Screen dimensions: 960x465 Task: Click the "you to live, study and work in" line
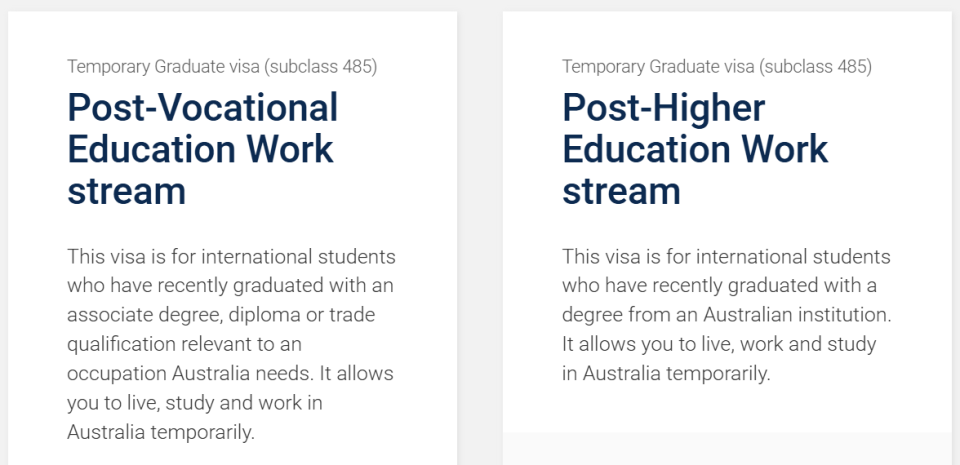pyautogui.click(x=194, y=403)
